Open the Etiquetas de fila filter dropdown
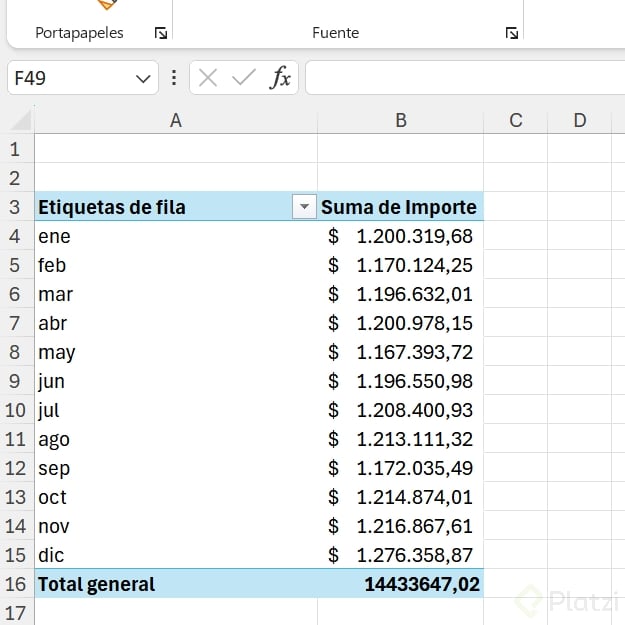 [303, 207]
